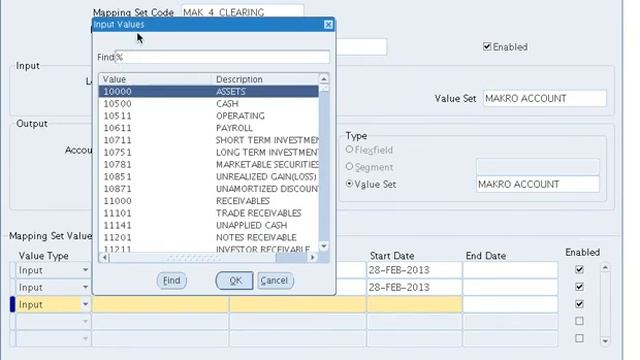Click list scroll up arrow

coord(324,79)
